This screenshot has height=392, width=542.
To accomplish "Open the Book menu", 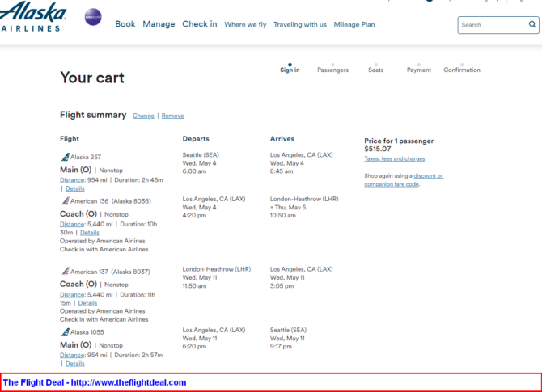I will tap(125, 24).
